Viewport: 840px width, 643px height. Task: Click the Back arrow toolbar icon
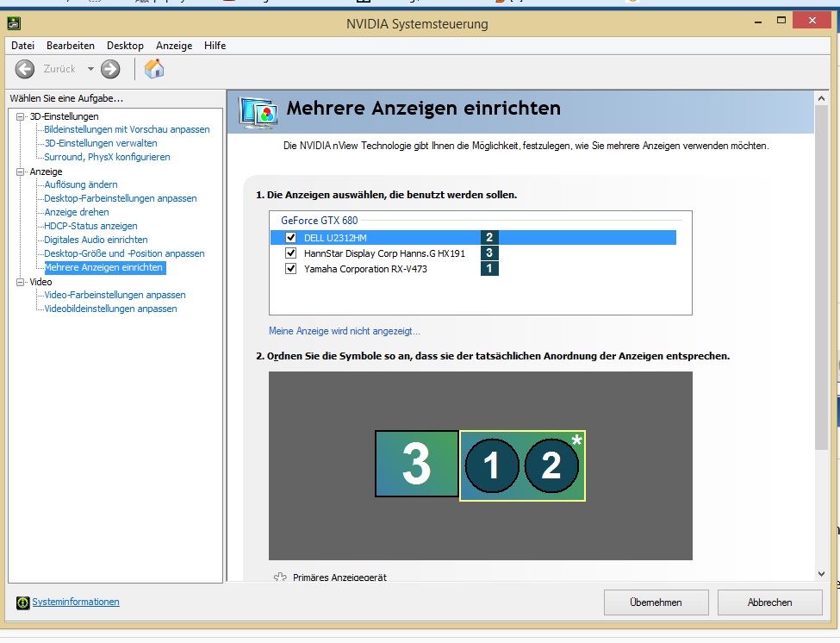25,69
